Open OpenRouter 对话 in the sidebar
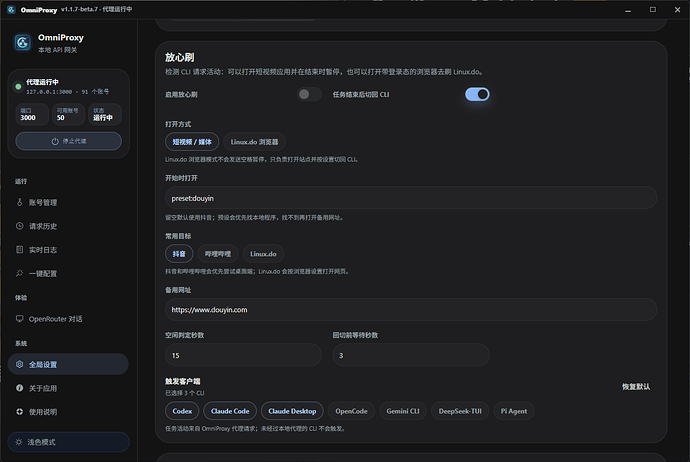Screen dimensions: 690x462 pos(68,319)
